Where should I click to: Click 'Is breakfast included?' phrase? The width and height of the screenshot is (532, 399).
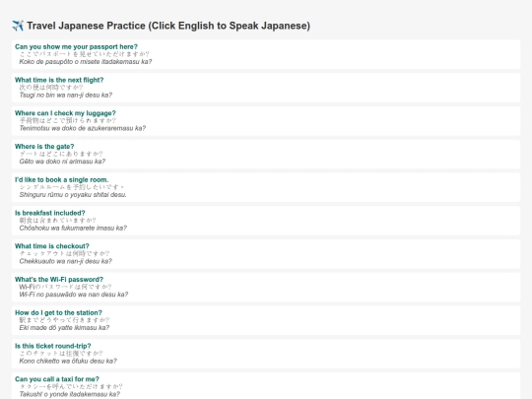(x=50, y=213)
